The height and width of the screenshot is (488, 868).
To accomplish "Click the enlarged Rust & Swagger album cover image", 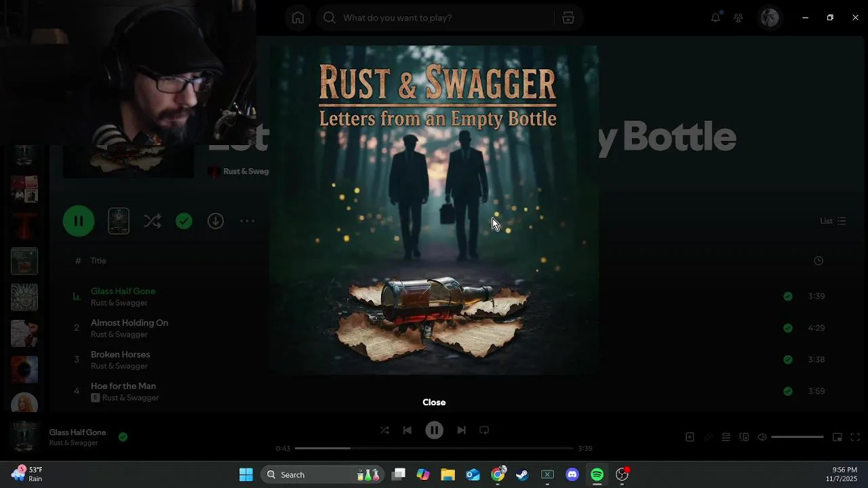I will 434,210.
